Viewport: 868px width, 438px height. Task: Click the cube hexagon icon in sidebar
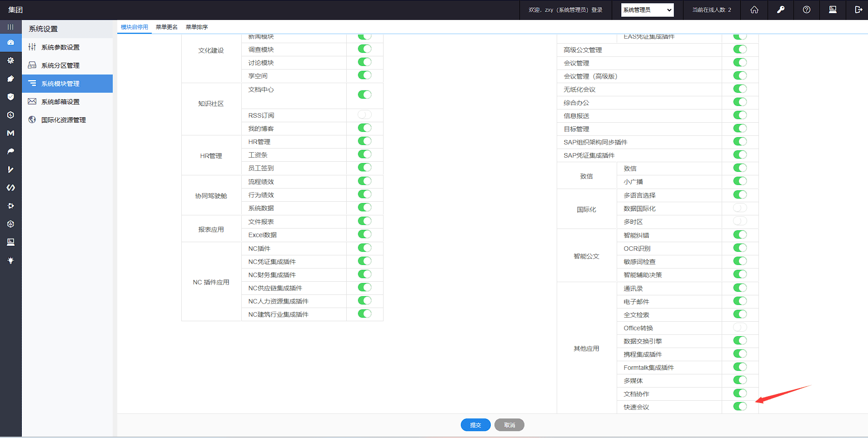(x=10, y=224)
